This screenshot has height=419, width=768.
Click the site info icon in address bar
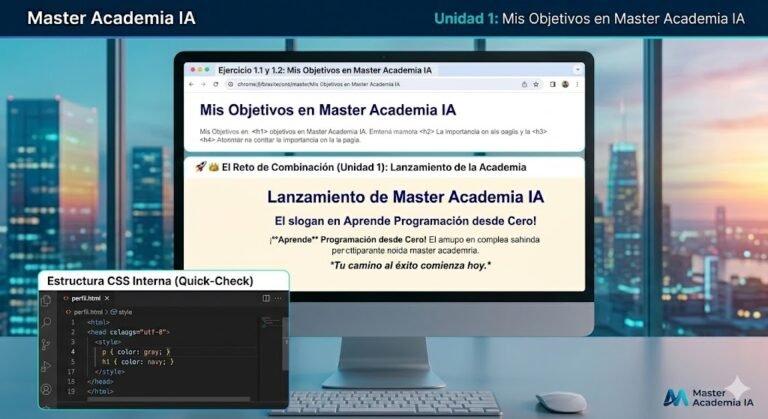click(231, 84)
